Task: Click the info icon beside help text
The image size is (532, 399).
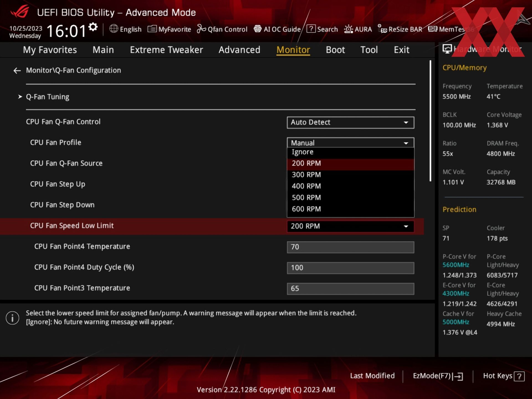Action: 12,318
